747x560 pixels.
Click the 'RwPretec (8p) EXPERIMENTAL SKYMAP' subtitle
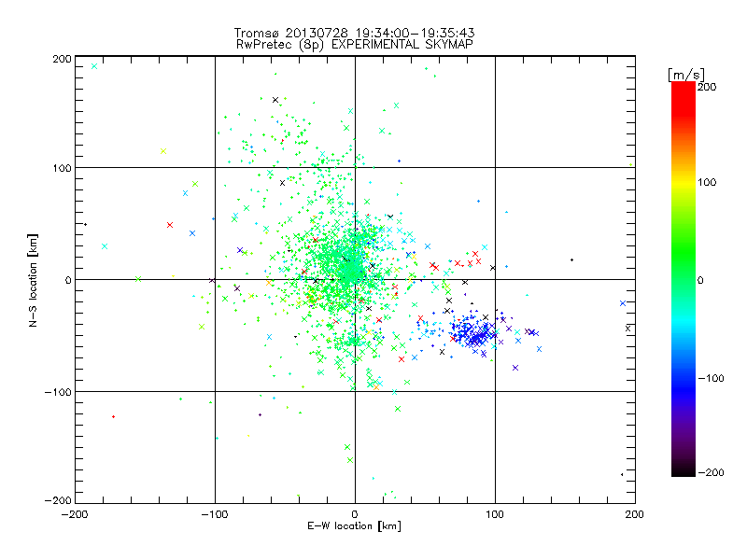(355, 45)
